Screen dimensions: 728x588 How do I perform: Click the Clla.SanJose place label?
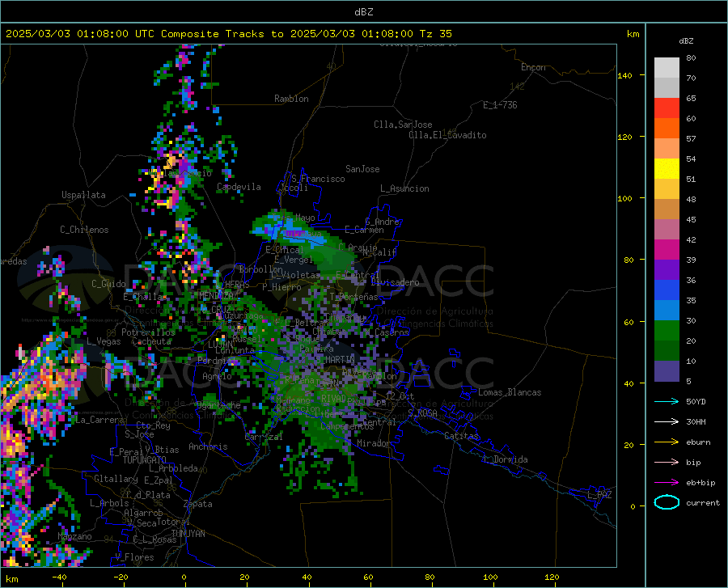click(403, 125)
